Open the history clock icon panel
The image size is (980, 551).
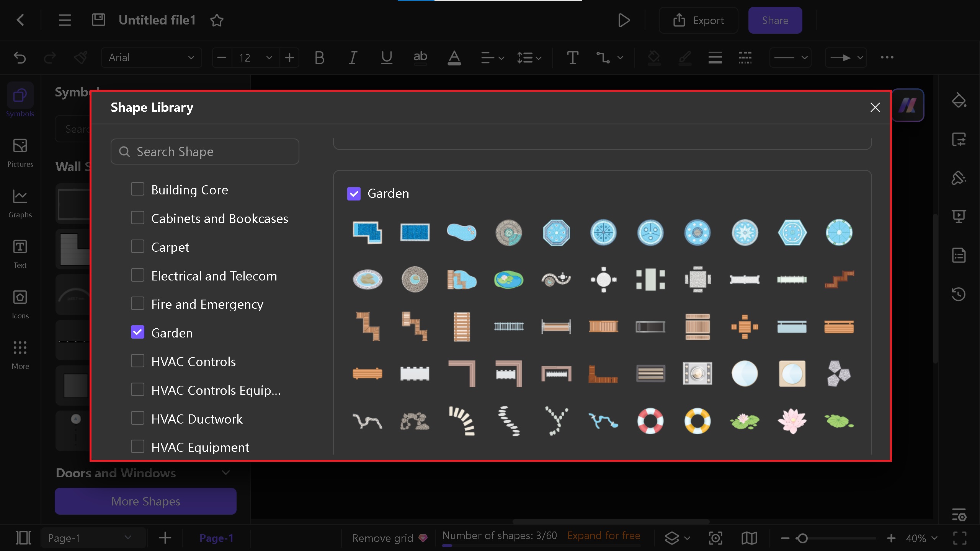tap(959, 294)
